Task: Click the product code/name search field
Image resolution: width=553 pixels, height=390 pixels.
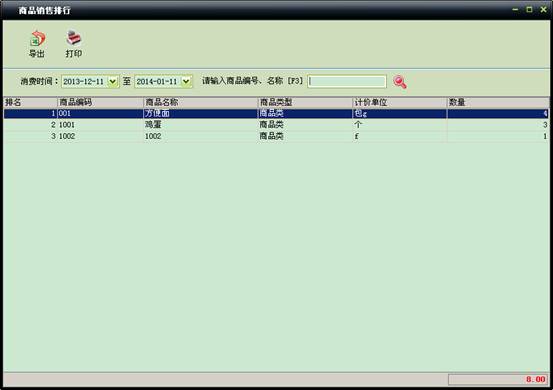Action: coord(347,81)
